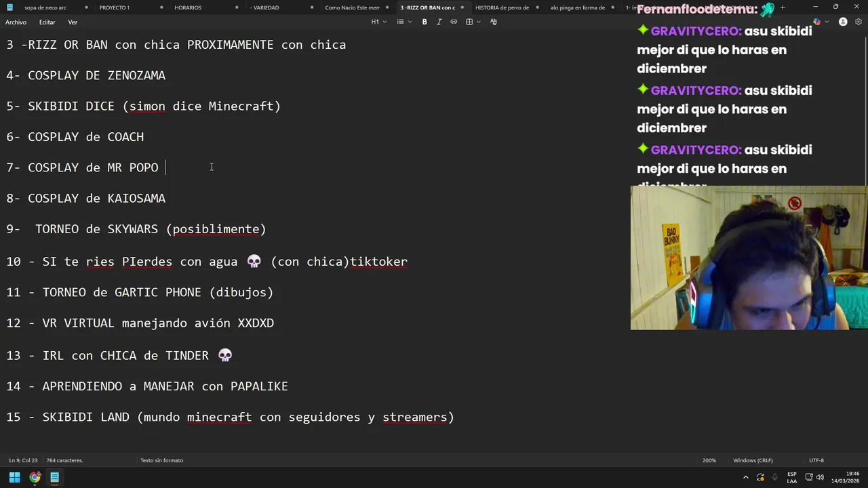The width and height of the screenshot is (868, 488).
Task: Click the UTF-8 encoding indicator
Action: point(816,460)
